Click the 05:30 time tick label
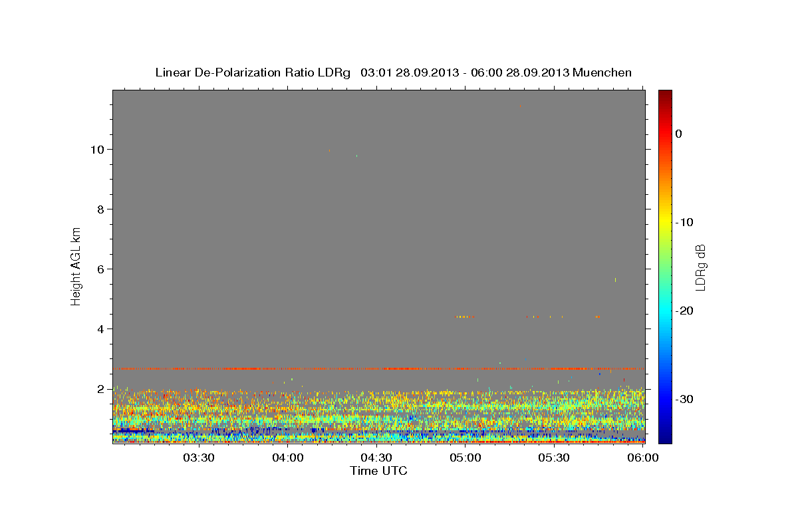798x532 pixels. [x=555, y=458]
